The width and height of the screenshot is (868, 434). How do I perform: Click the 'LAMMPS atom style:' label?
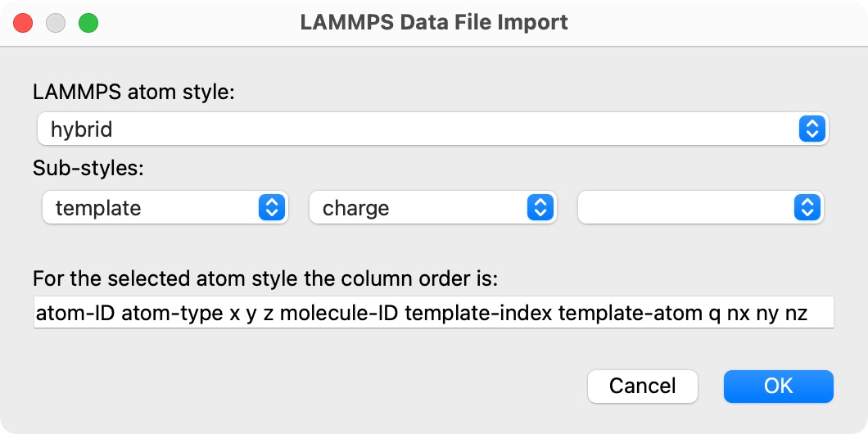point(133,92)
